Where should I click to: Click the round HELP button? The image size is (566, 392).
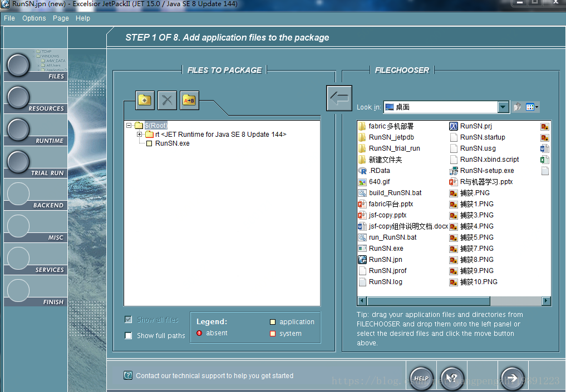click(x=421, y=378)
